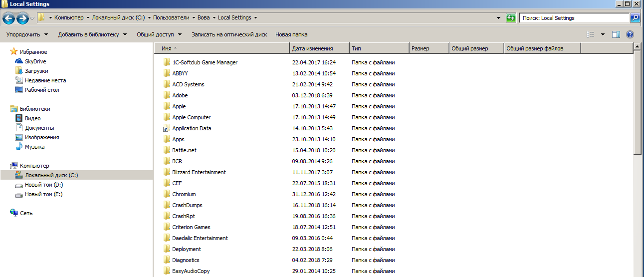The image size is (644, 277).
Task: Select the 'ACD Systems' folder
Action: click(x=188, y=84)
